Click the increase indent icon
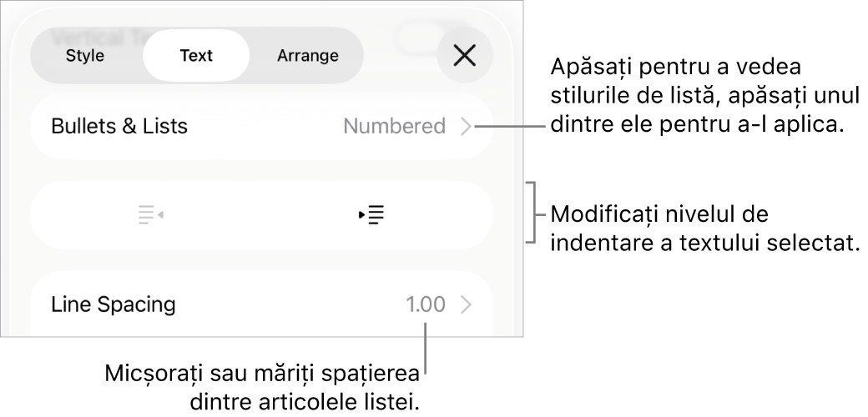Viewport: 868px width, 417px height. click(x=371, y=215)
